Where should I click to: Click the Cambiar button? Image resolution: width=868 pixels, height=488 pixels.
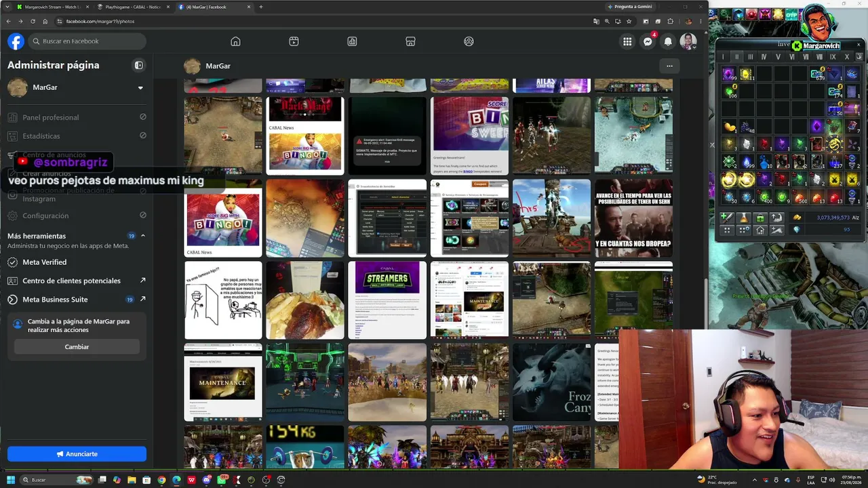pos(77,347)
